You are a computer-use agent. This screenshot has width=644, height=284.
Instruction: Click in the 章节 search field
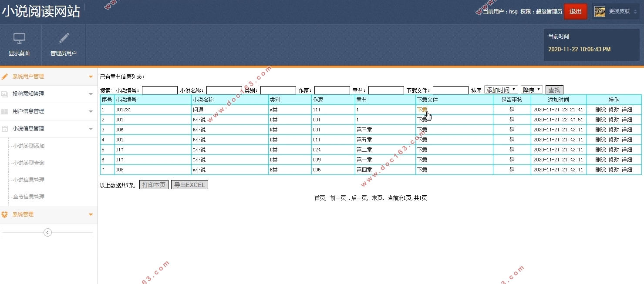tap(386, 90)
